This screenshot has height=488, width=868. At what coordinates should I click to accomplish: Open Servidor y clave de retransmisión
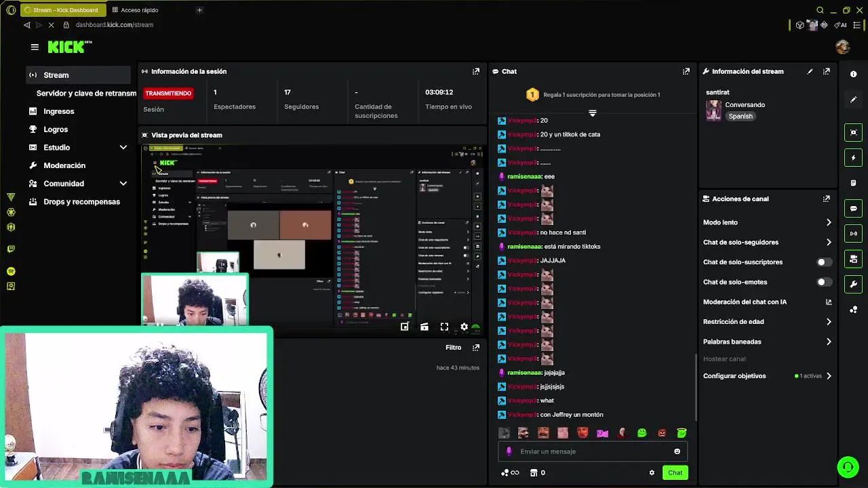85,94
